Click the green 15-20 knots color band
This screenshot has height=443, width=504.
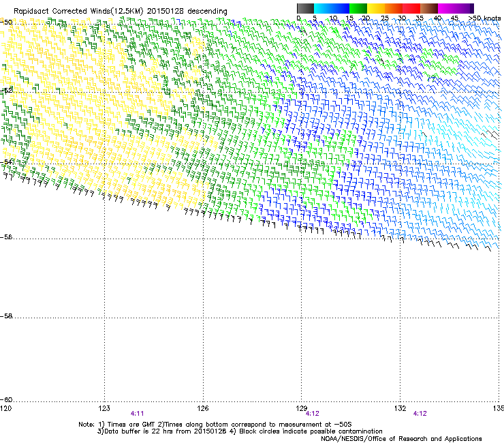[x=358, y=8]
